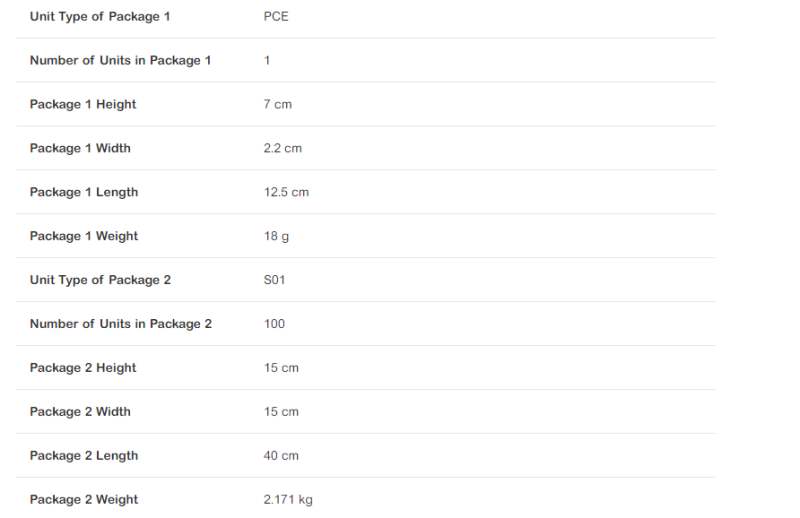Click the "Package 2 Width" label
Viewport: 800px width, 518px height.
(80, 412)
